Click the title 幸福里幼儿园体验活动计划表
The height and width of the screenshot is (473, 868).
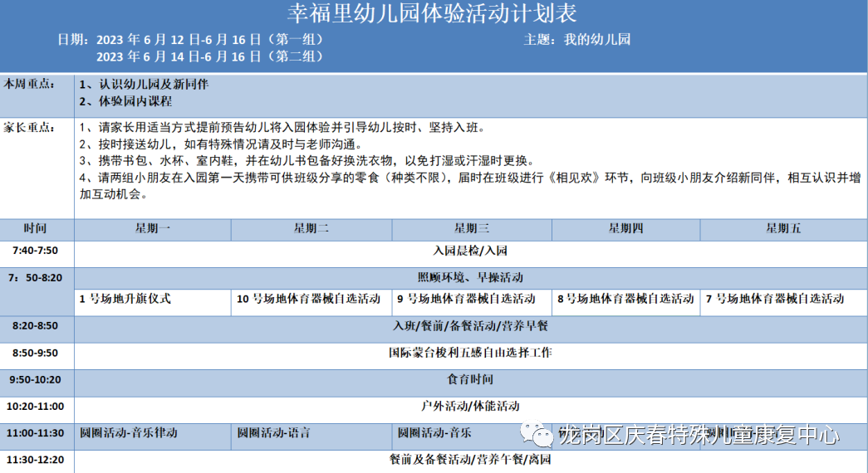click(433, 13)
